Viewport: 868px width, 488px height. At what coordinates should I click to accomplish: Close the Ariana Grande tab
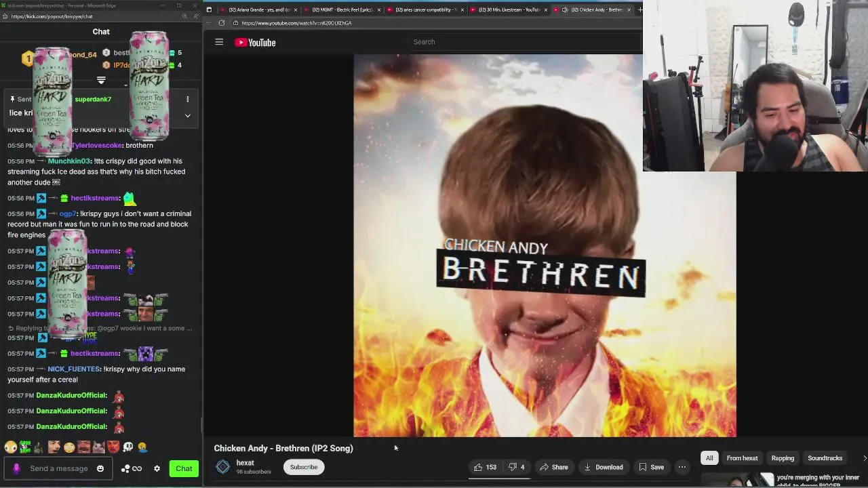pos(296,9)
